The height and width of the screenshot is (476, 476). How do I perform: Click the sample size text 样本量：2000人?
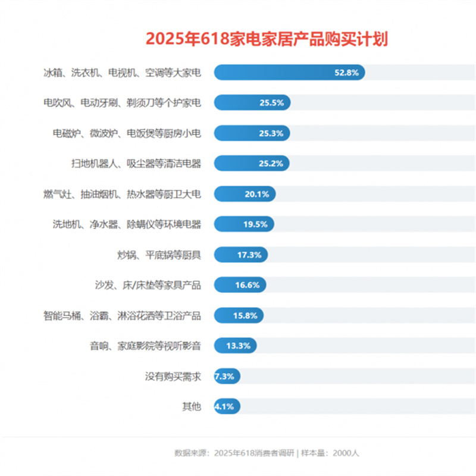pos(330,453)
